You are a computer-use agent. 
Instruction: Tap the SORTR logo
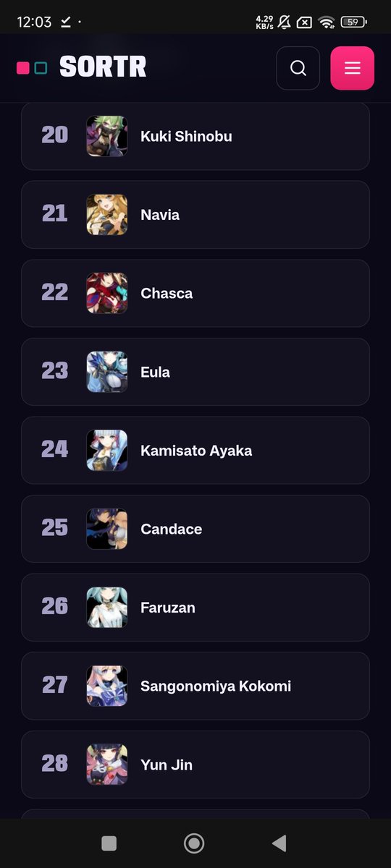tap(82, 67)
